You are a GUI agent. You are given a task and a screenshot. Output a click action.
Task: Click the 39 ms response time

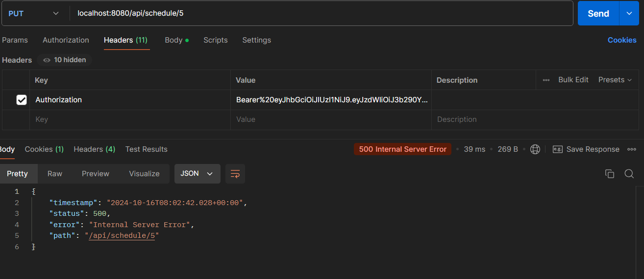[474, 149]
